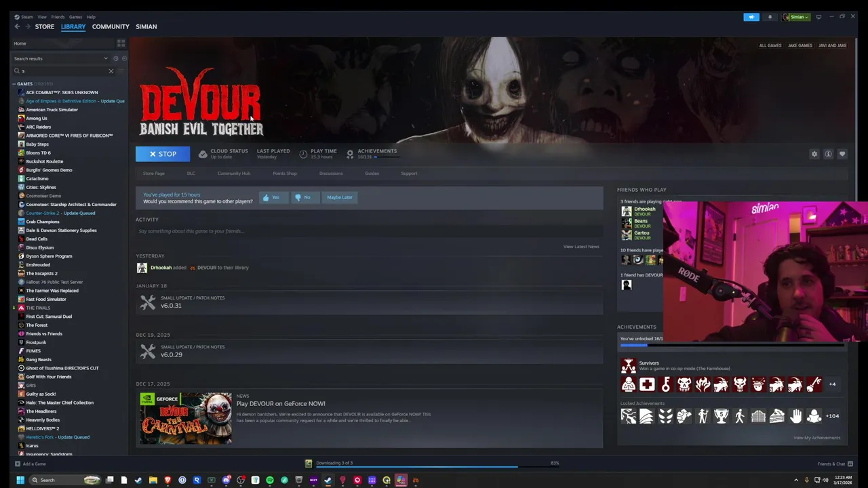Open the DEVOUR Community Hub
The height and width of the screenshot is (488, 868).
[x=234, y=174]
